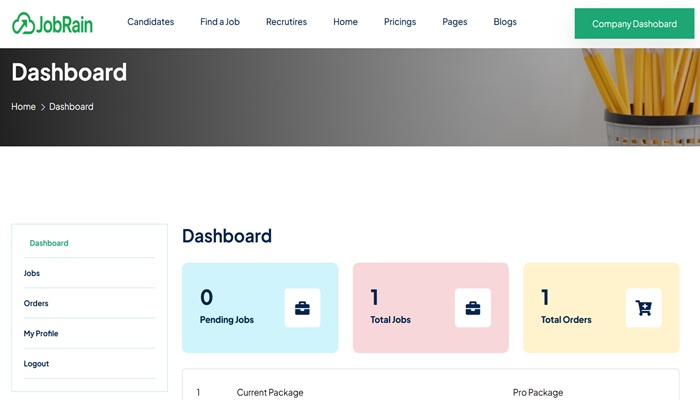
Task: Open the Recrutires nav item
Action: pos(286,22)
